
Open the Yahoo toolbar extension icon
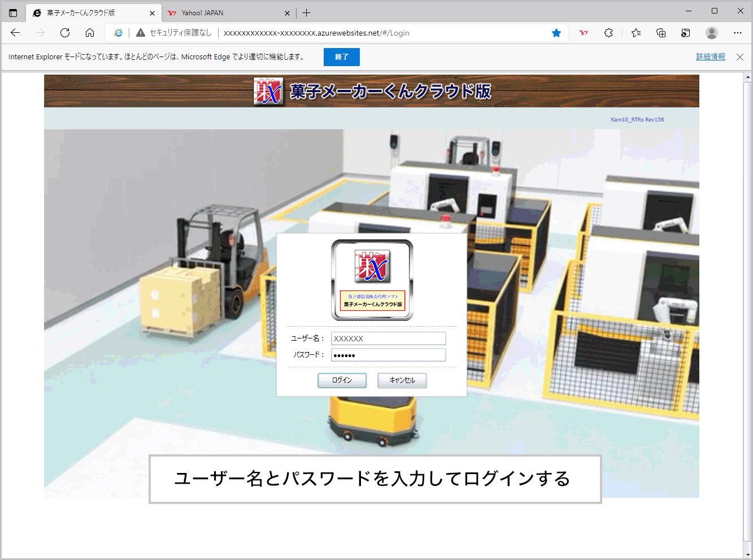point(584,33)
